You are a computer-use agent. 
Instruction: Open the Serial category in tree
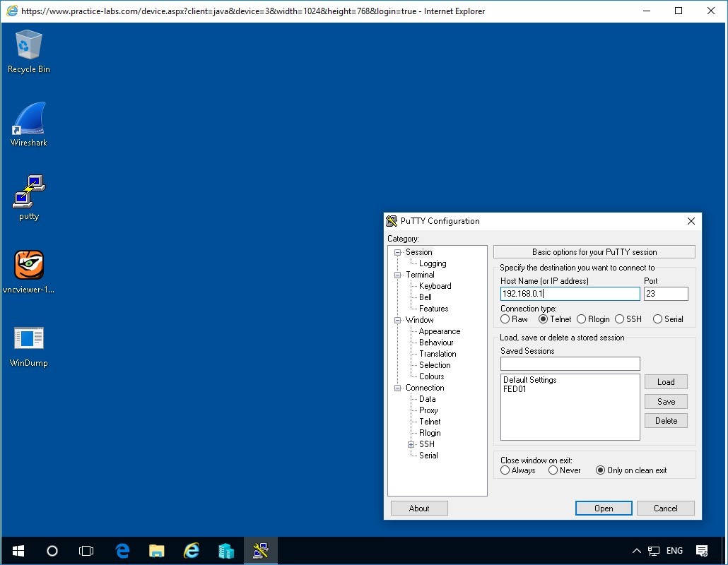click(x=428, y=456)
